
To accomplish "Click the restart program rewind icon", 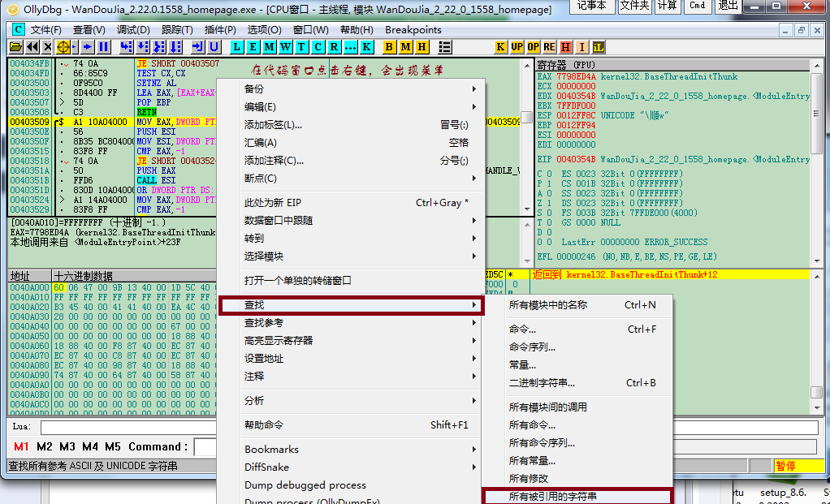I will click(x=32, y=47).
